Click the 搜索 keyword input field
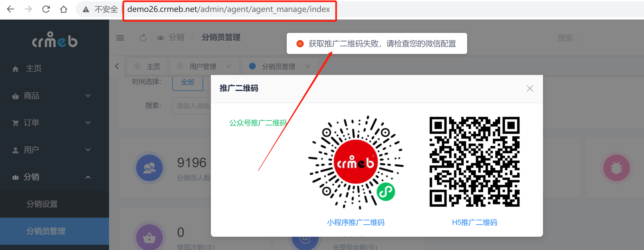The width and height of the screenshot is (644, 250). [192, 106]
